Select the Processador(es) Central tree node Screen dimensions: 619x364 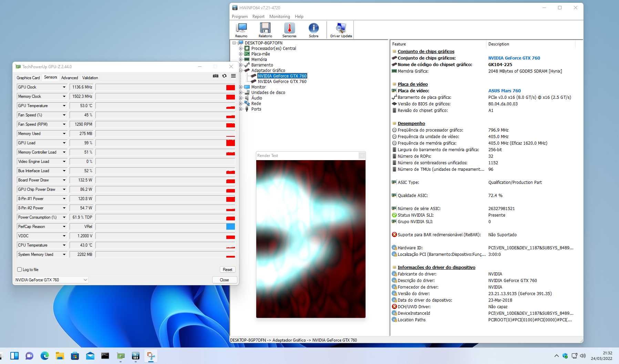tap(274, 49)
